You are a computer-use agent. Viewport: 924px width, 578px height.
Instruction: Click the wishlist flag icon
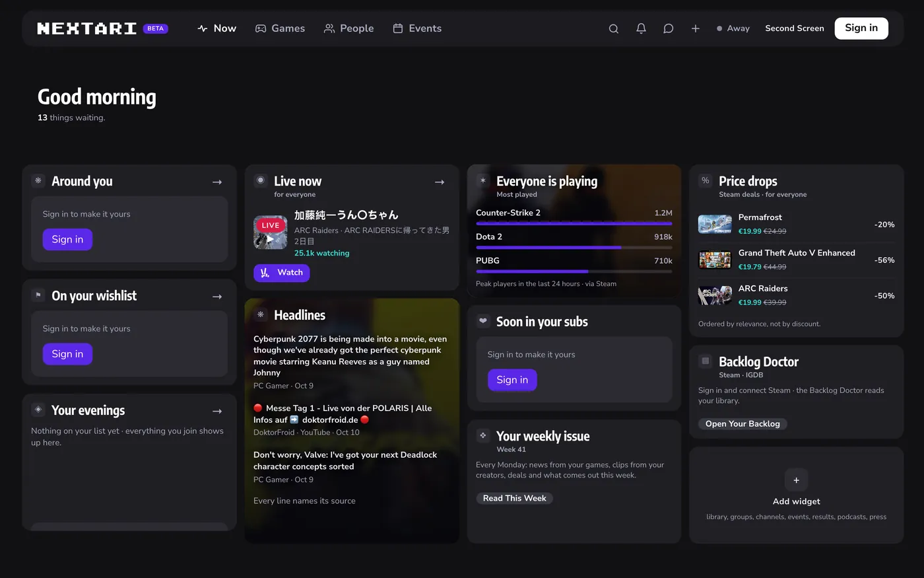(38, 295)
